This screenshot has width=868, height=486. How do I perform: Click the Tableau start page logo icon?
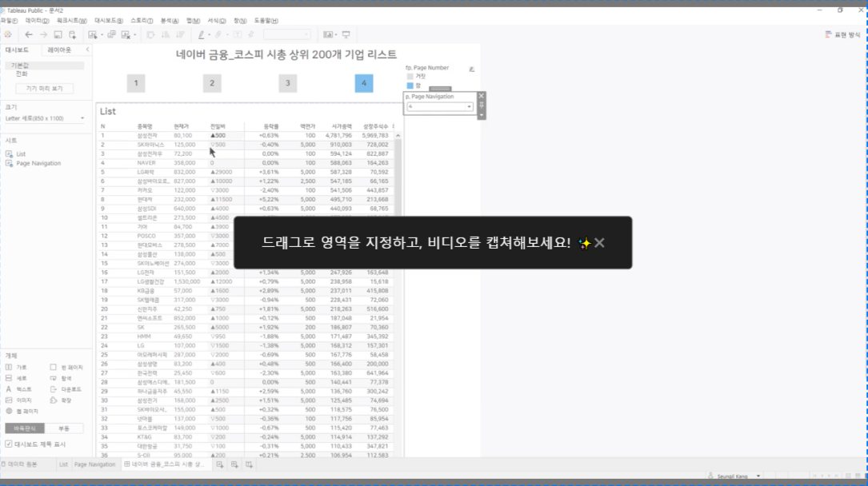pyautogui.click(x=8, y=34)
